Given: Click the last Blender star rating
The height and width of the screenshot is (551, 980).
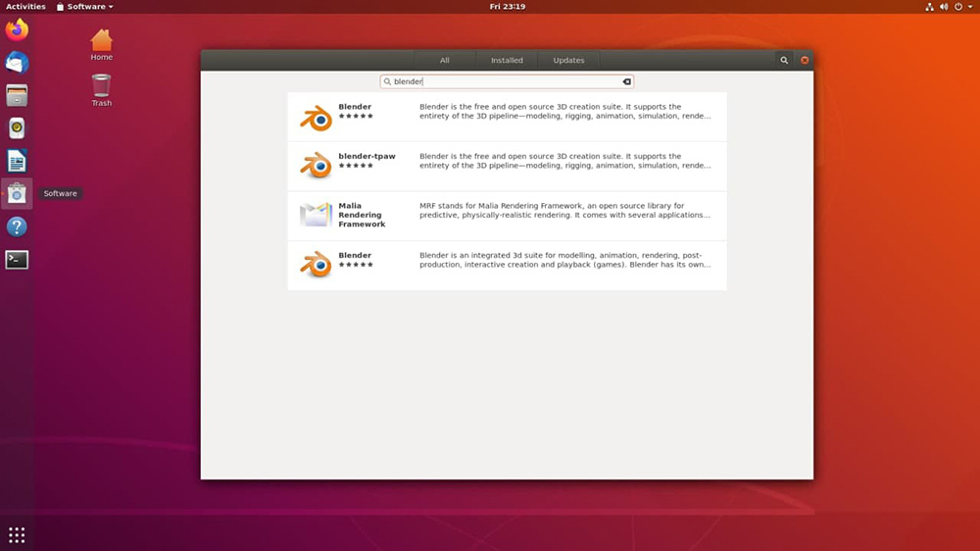Looking at the screenshot, I should click(x=356, y=265).
